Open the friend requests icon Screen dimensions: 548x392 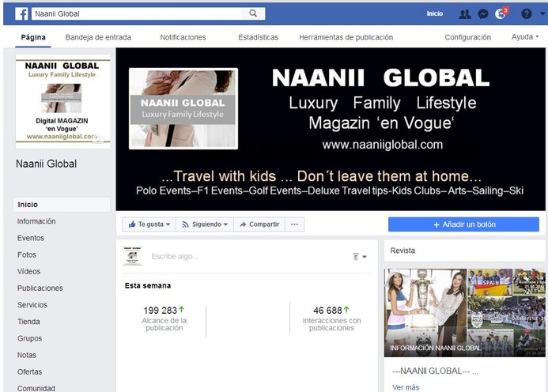click(464, 14)
